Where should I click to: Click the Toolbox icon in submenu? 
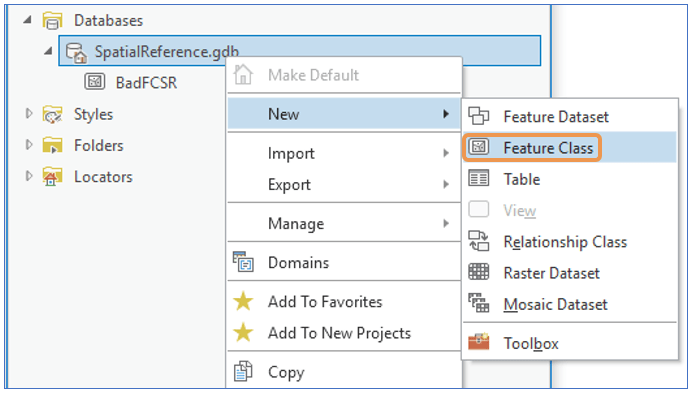coord(478,342)
